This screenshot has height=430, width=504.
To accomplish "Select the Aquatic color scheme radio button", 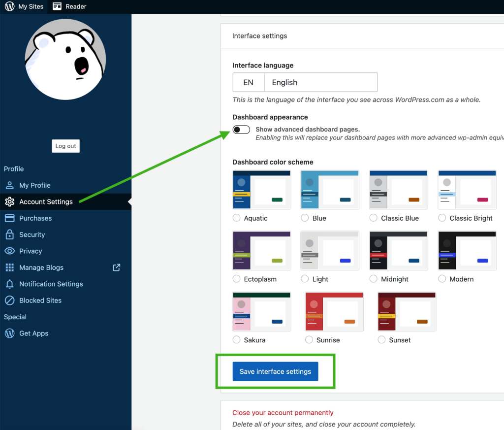I will coord(237,218).
